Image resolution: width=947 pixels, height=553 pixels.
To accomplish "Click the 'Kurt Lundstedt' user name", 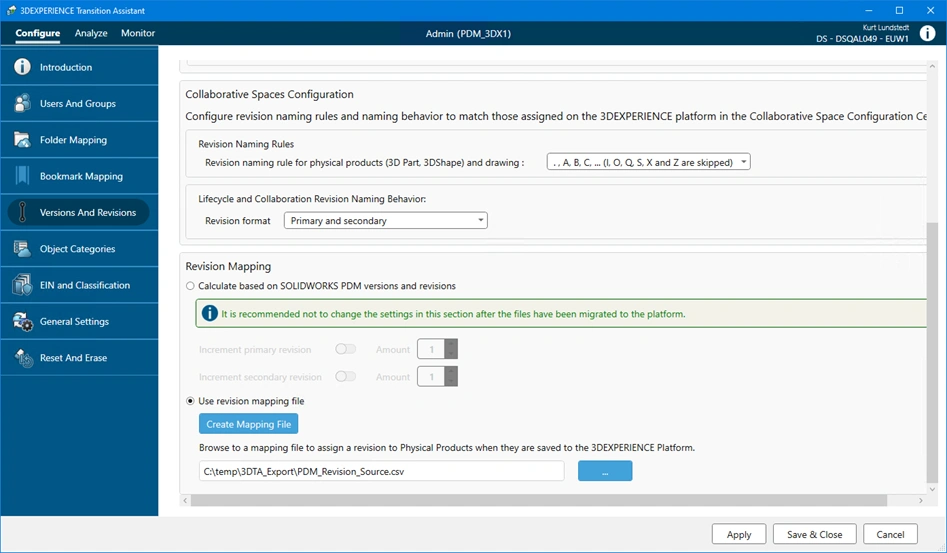I will coord(885,27).
